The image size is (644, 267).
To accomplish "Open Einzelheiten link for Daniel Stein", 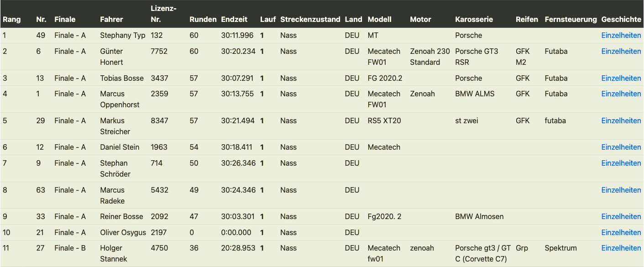I will pos(621,147).
